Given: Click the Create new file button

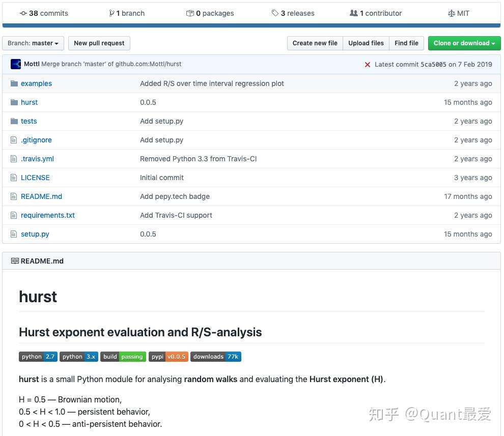Looking at the screenshot, I should [315, 43].
